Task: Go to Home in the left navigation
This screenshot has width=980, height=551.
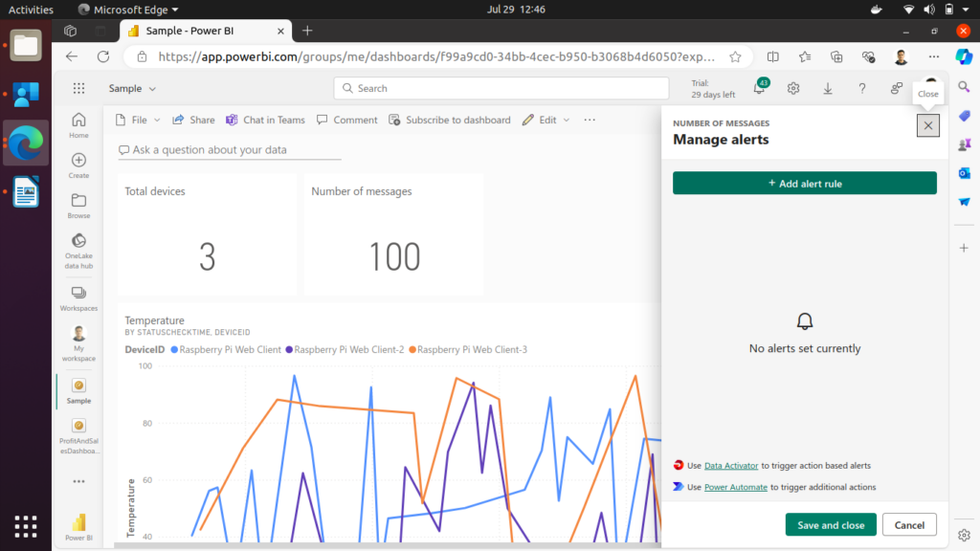Action: click(78, 125)
